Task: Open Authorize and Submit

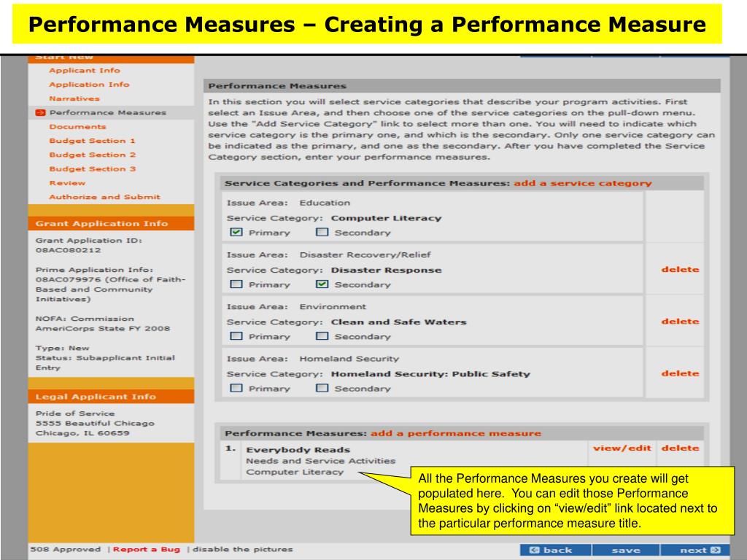Action: tap(104, 197)
